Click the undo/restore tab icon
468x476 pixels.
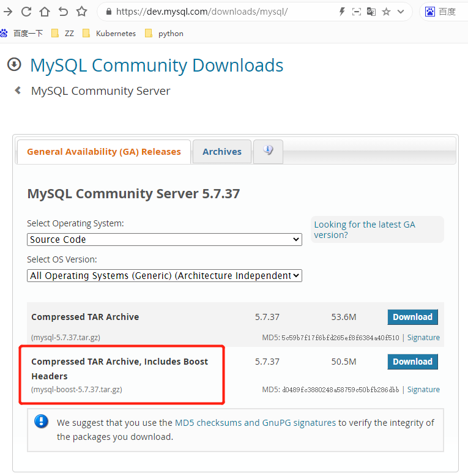(63, 12)
